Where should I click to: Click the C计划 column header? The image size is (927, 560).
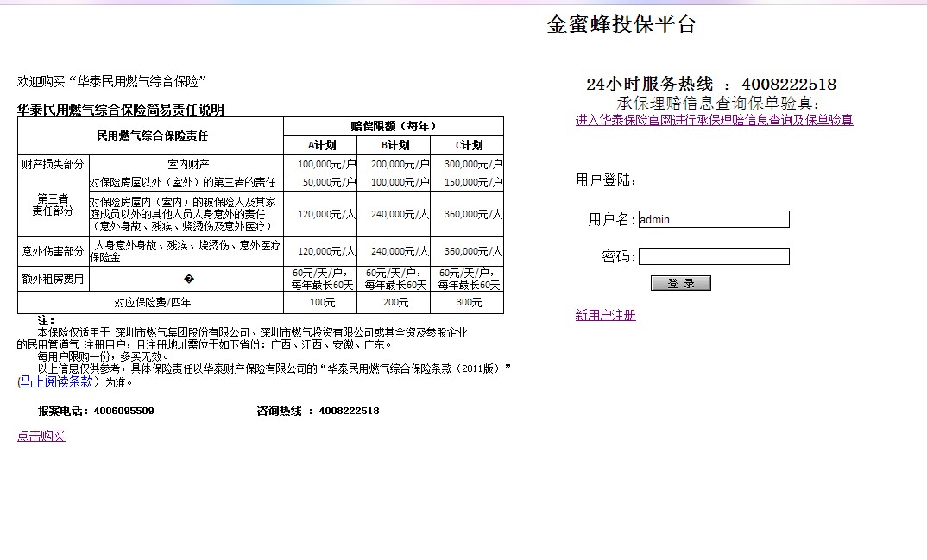[x=468, y=145]
